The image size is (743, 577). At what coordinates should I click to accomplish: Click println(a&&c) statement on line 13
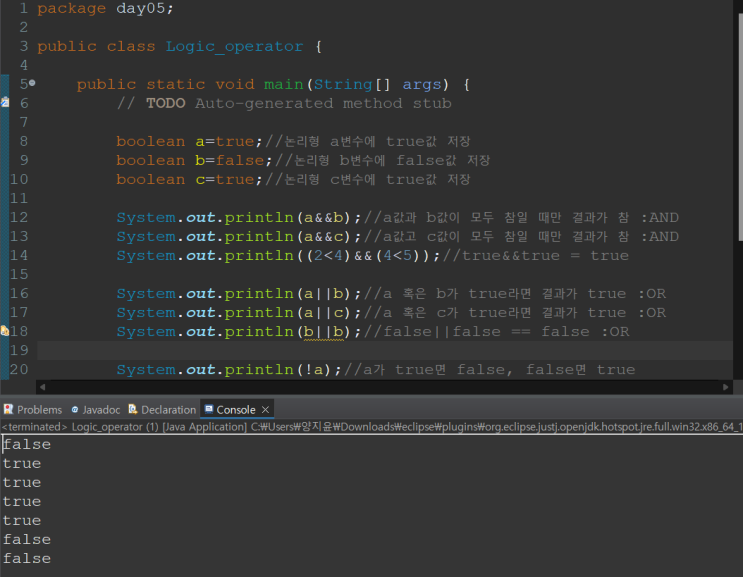(239, 236)
